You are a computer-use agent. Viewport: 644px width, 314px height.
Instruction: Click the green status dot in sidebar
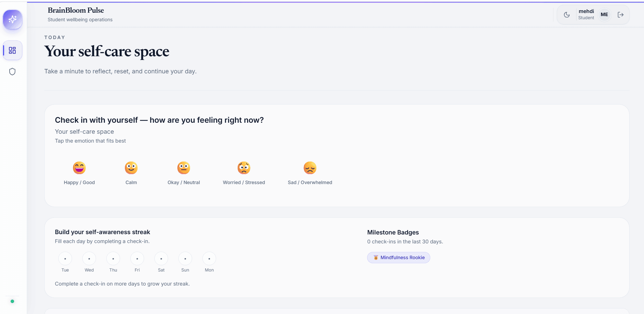pos(12,301)
